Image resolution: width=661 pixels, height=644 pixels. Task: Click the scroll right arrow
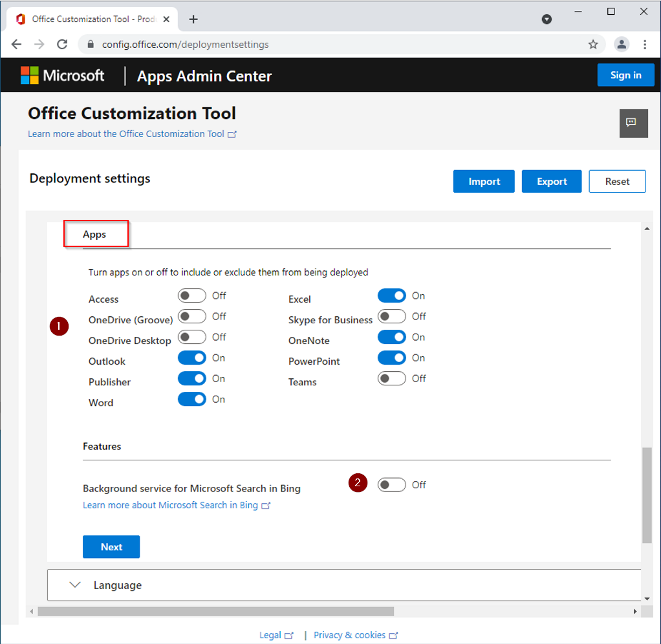click(x=635, y=611)
